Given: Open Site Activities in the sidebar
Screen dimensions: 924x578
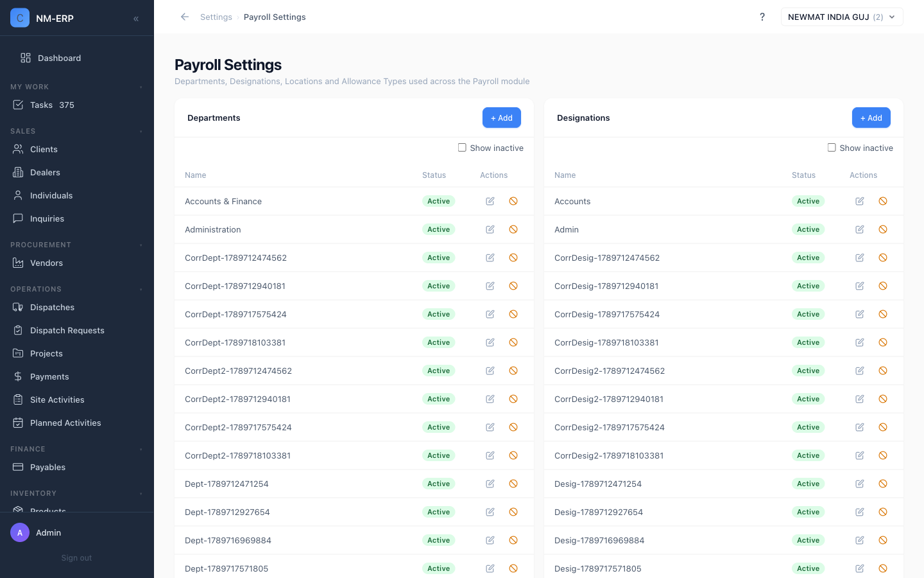Looking at the screenshot, I should 77,399.
